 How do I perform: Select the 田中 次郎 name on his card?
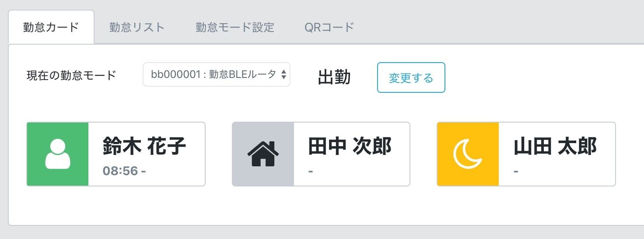[350, 146]
